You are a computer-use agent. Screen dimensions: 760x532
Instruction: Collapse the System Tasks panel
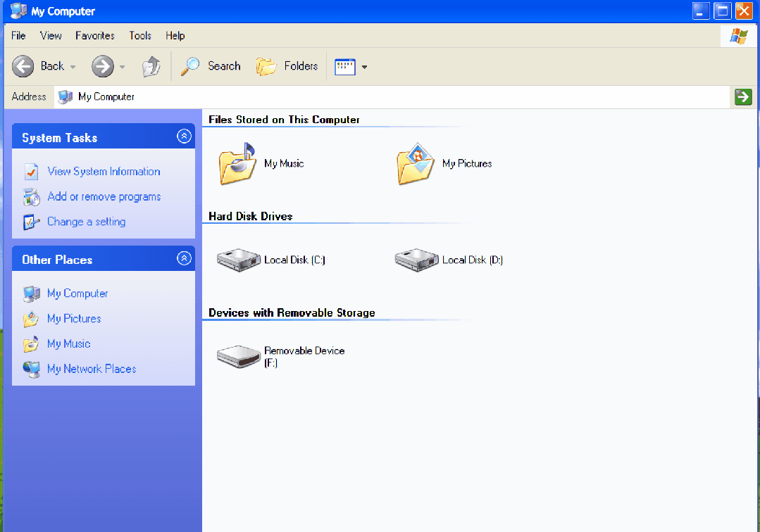pos(184,136)
